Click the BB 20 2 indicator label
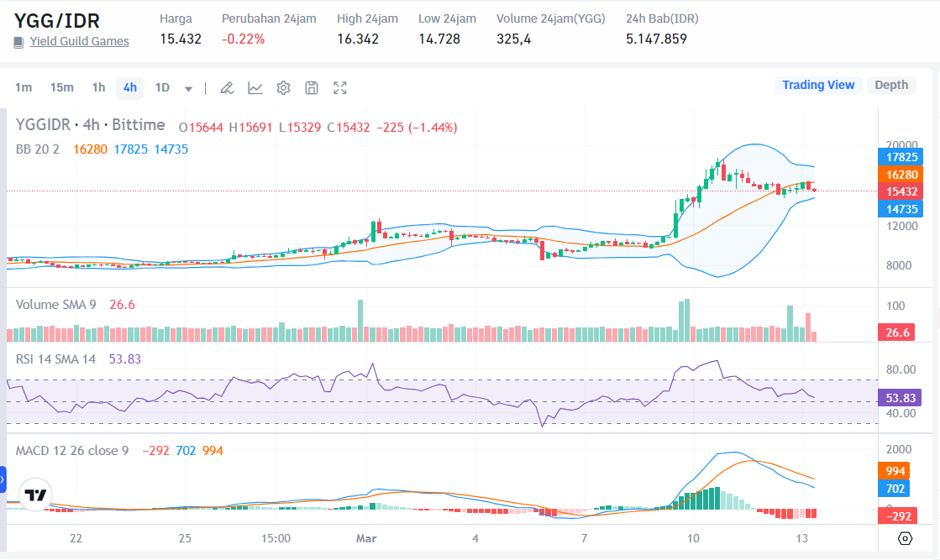This screenshot has height=560, width=940. click(38, 149)
